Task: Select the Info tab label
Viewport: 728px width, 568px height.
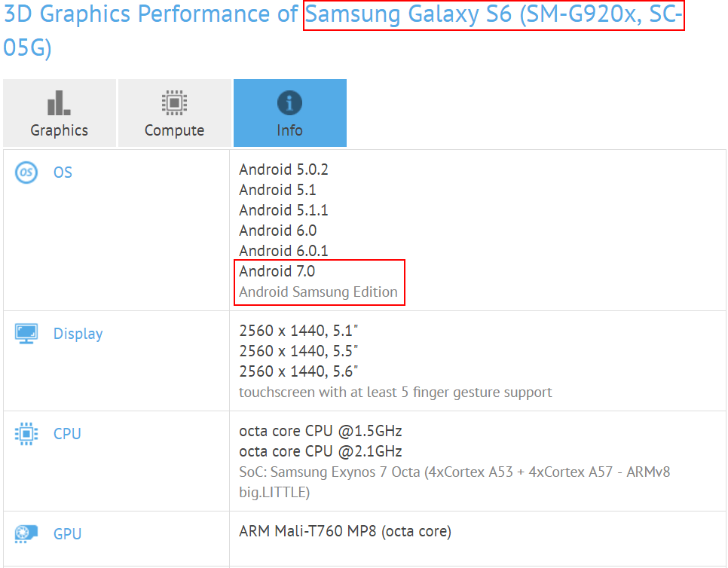Action: click(289, 130)
